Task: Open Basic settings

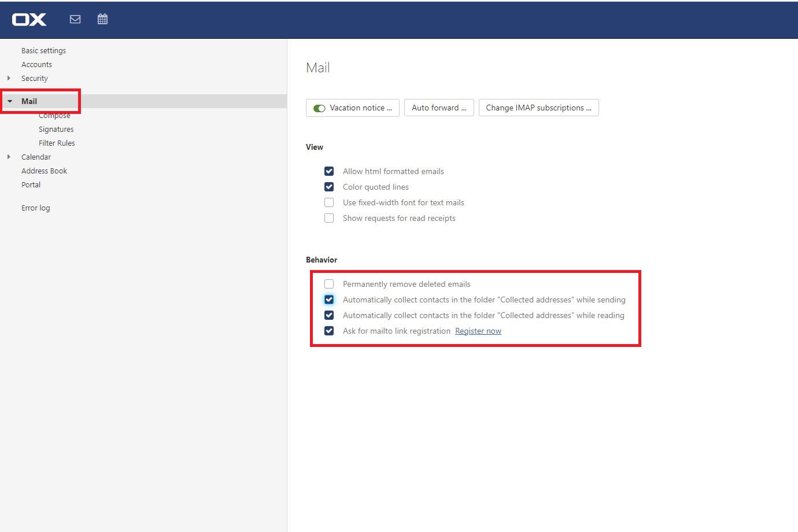Action: pos(43,50)
